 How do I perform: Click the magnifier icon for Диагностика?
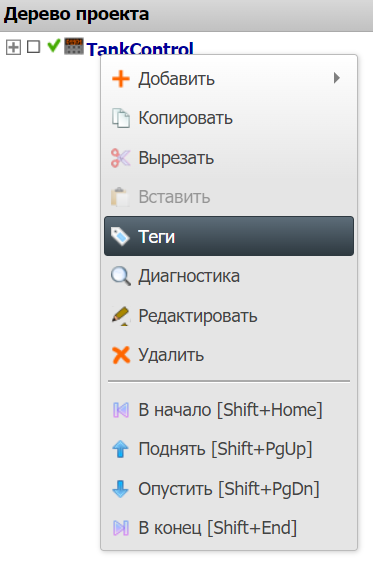coord(121,276)
